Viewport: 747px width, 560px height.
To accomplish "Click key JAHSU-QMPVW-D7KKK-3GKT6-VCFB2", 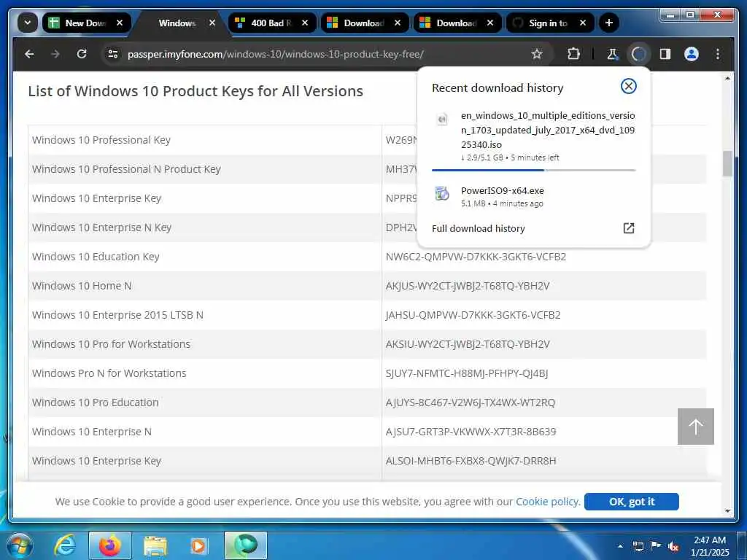I will pos(473,315).
